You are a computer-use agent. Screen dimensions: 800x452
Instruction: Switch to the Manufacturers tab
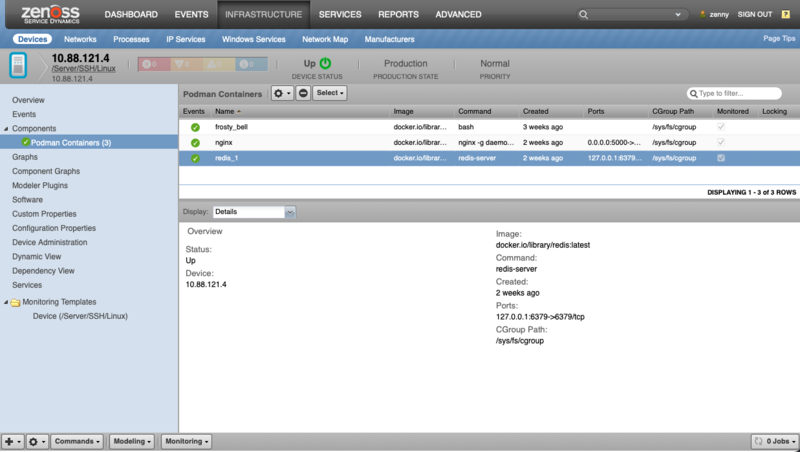pyautogui.click(x=389, y=39)
